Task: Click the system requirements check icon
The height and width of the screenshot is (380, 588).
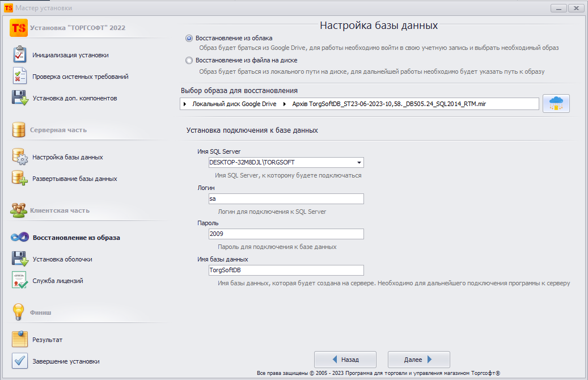Action: tap(19, 76)
